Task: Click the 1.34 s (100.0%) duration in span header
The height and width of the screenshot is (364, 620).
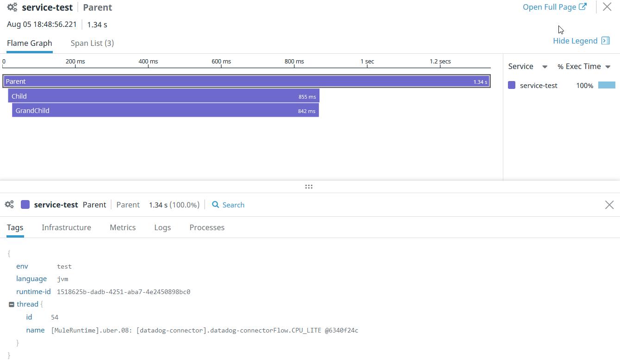Action: 174,205
